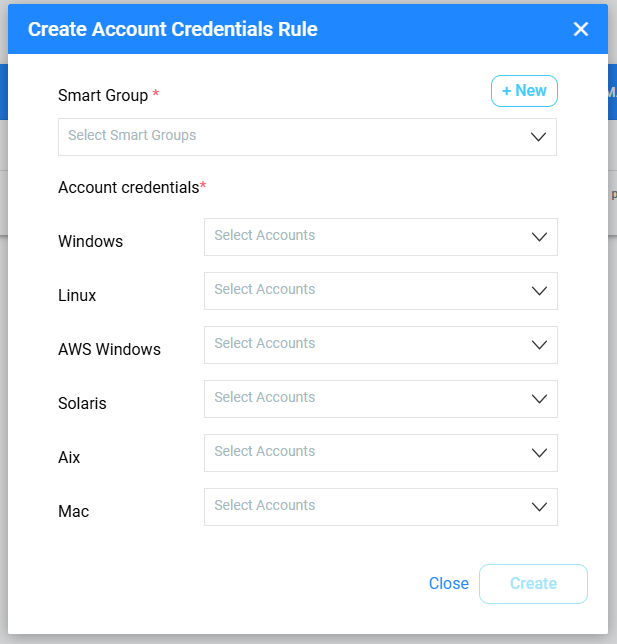Click the + New smart group button
This screenshot has height=644, width=617.
(524, 91)
